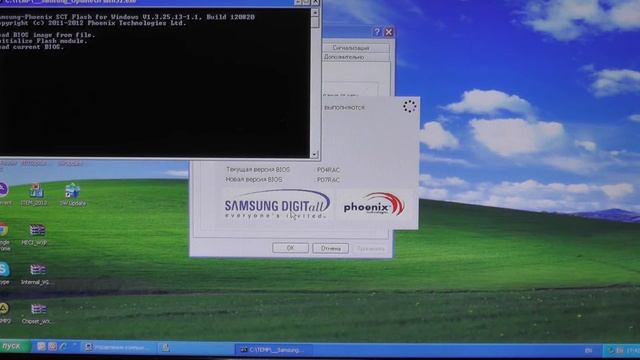Click the small taskbar button after Управление
The width and height of the screenshot is (640, 360).
(165, 347)
